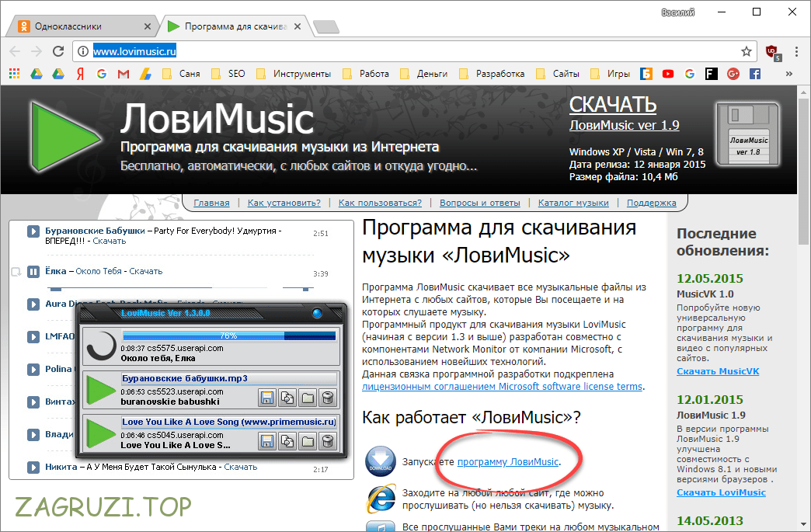Open the Microsoft software license terms link
The image size is (811, 532).
click(x=503, y=387)
